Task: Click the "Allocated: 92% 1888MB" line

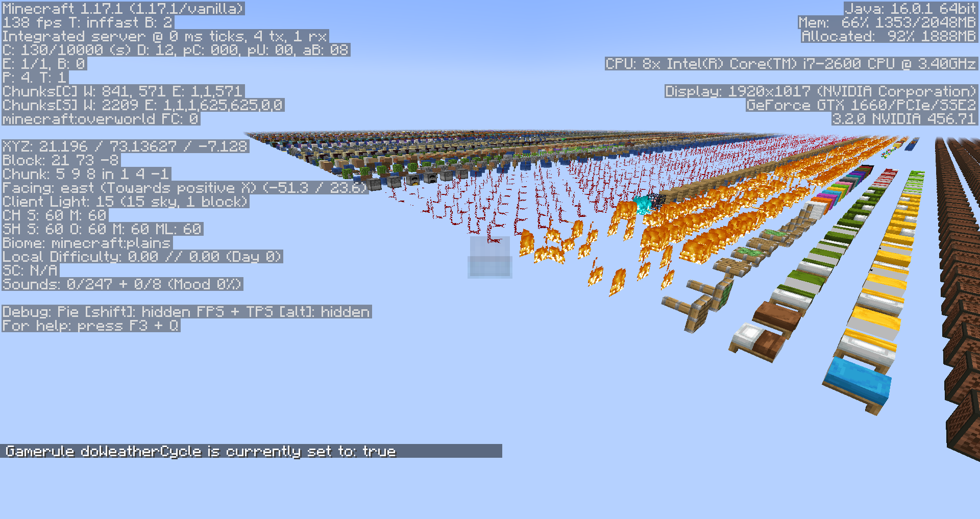Action: [890, 36]
